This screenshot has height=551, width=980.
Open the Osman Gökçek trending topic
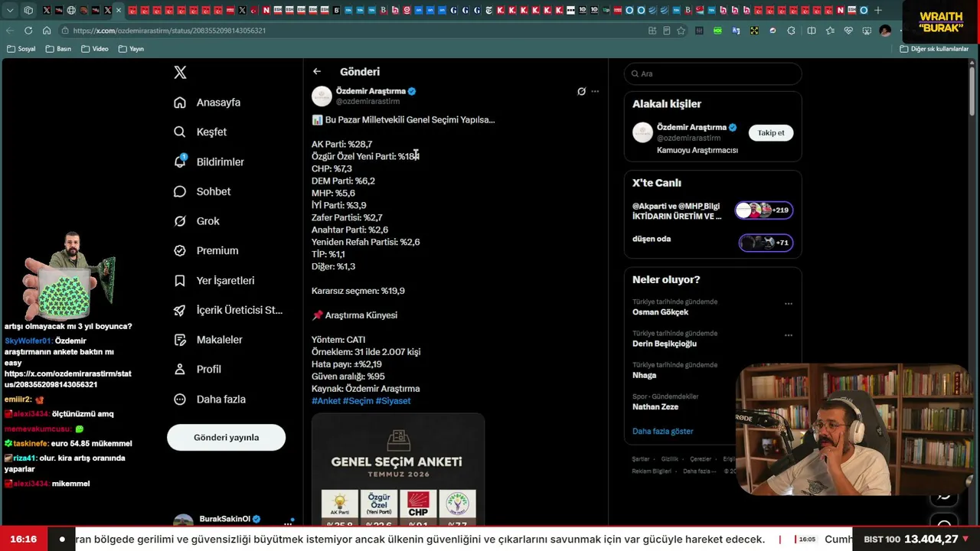point(660,312)
